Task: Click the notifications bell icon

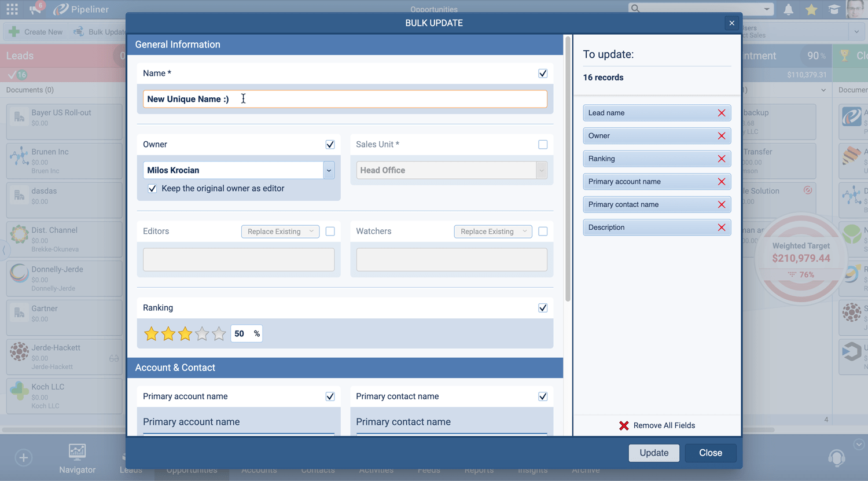Action: (x=788, y=9)
